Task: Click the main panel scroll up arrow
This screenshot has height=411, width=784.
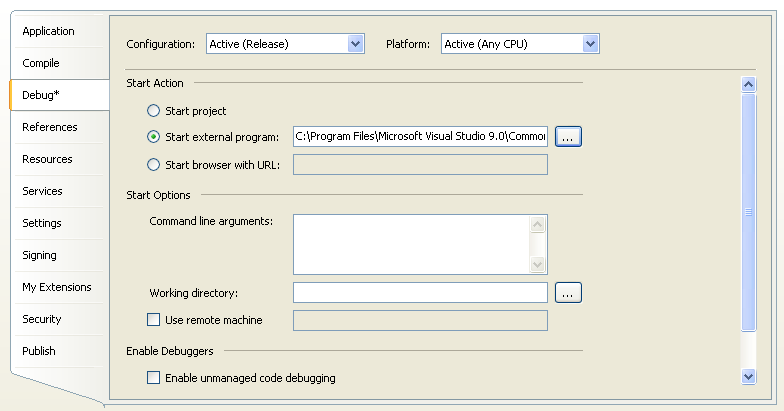Action: [749, 85]
